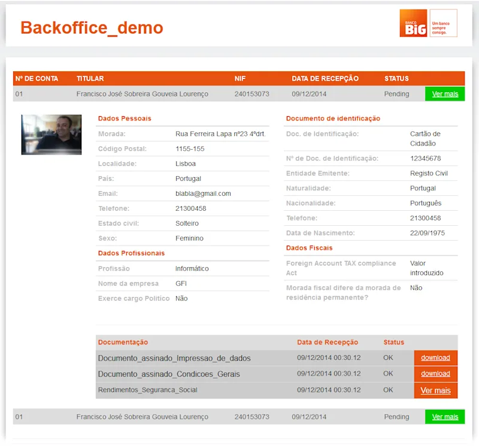Click the Cartão de Cidadão value
The height and width of the screenshot is (448, 479).
[x=425, y=138]
